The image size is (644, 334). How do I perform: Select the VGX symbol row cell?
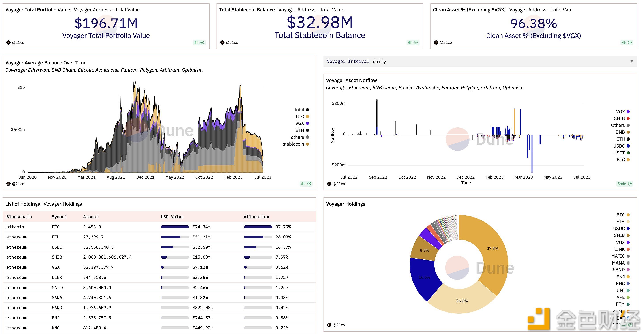[x=56, y=267]
